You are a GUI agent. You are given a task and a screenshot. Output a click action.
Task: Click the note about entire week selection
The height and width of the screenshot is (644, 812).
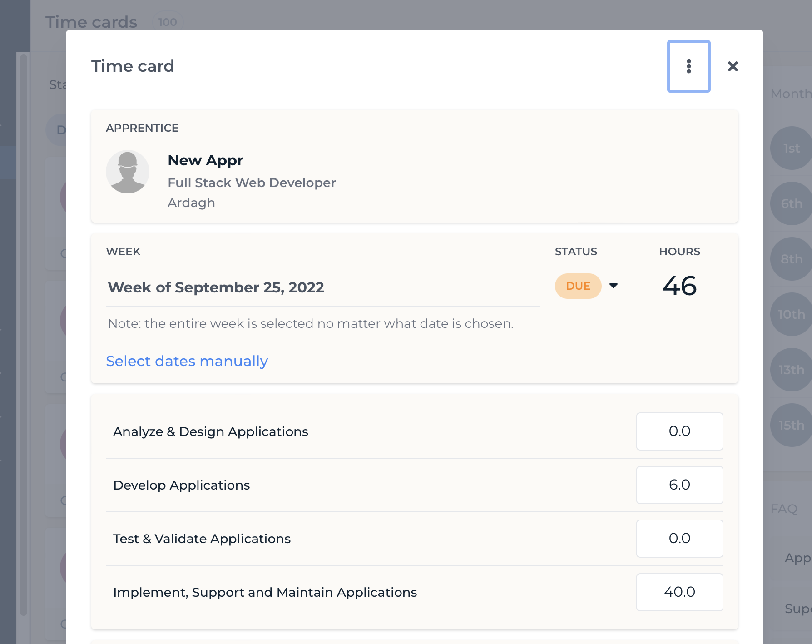coord(311,323)
